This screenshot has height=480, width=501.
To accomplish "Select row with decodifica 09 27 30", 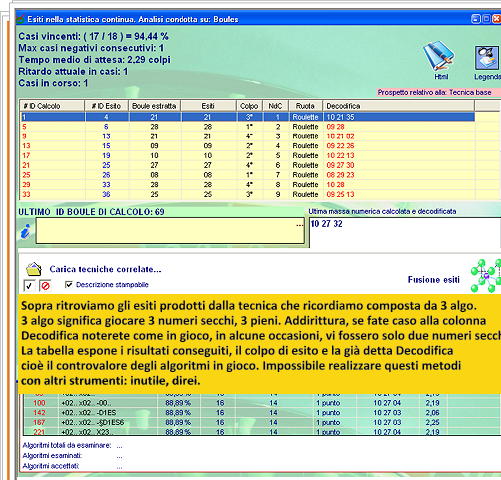I will tap(248, 165).
